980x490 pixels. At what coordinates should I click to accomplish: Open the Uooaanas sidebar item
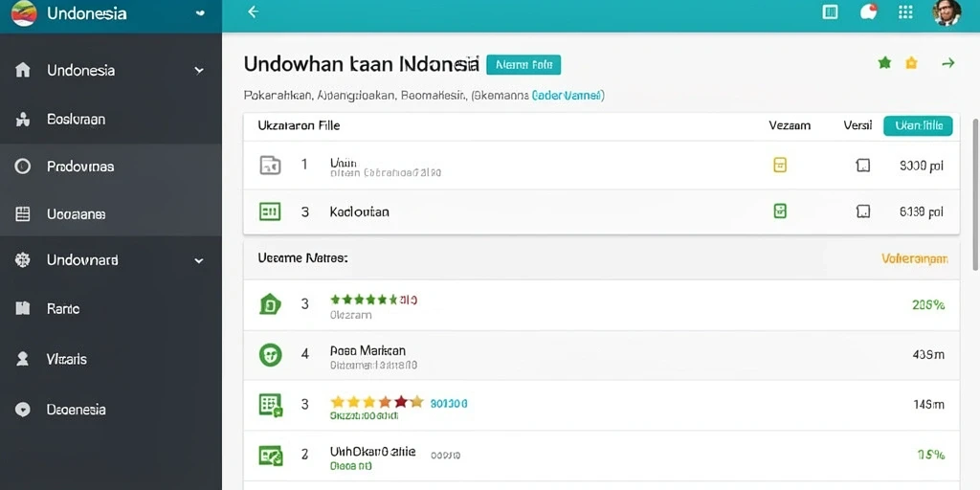click(76, 214)
